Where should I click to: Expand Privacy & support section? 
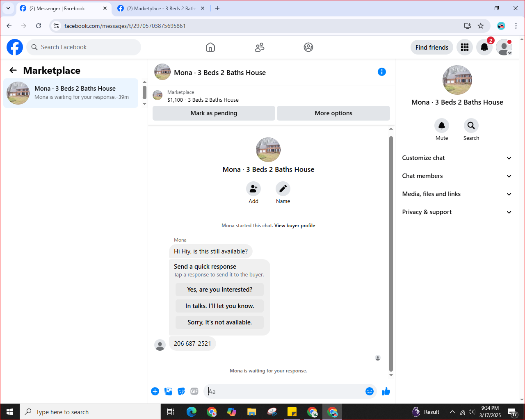pyautogui.click(x=457, y=212)
